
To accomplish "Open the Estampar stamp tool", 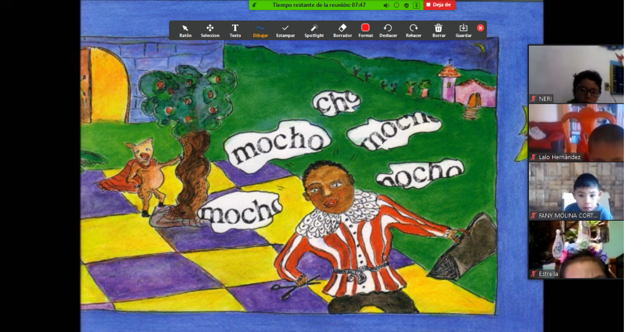I will tap(286, 30).
